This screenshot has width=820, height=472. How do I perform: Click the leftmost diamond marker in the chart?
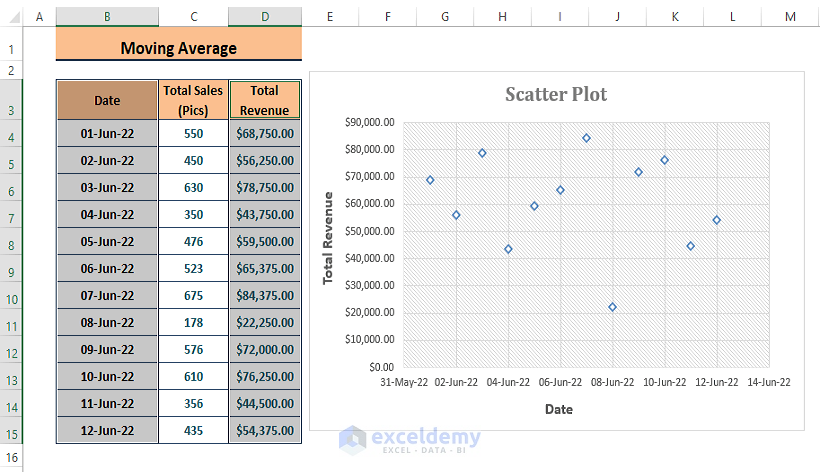tap(430, 180)
